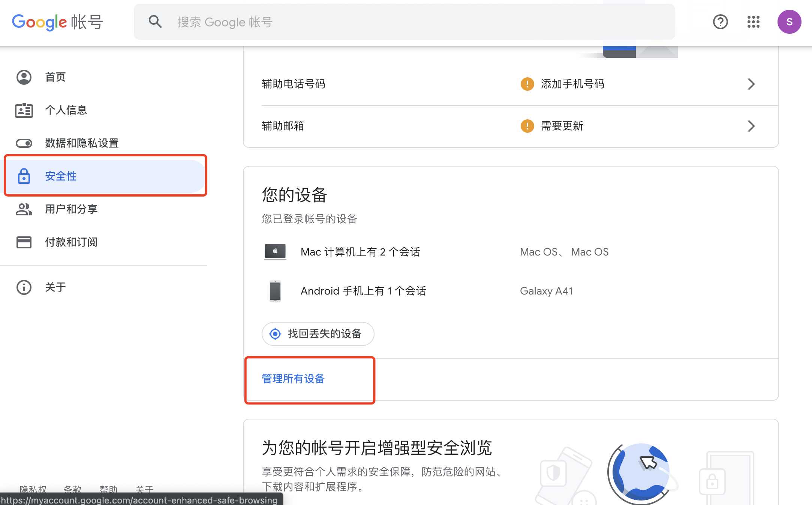Select 关于 in the sidebar
Viewport: 812px width, 505px height.
pyautogui.click(x=55, y=287)
